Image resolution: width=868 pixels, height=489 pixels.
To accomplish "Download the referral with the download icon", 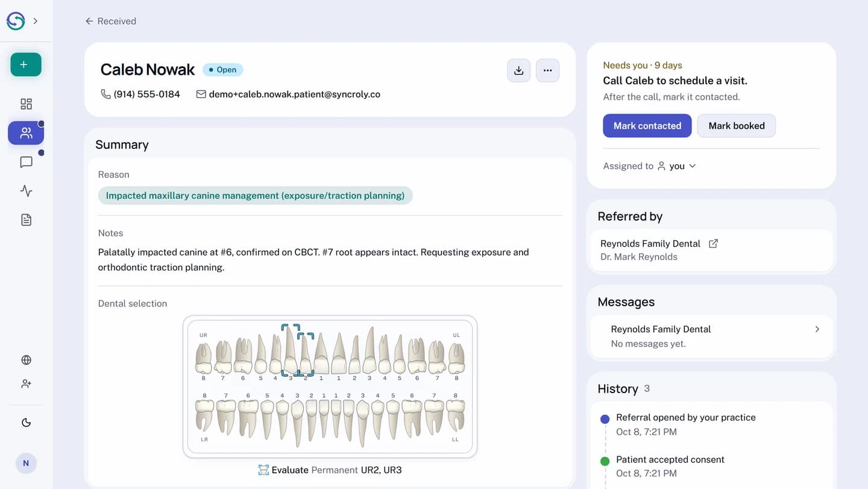I will click(518, 71).
